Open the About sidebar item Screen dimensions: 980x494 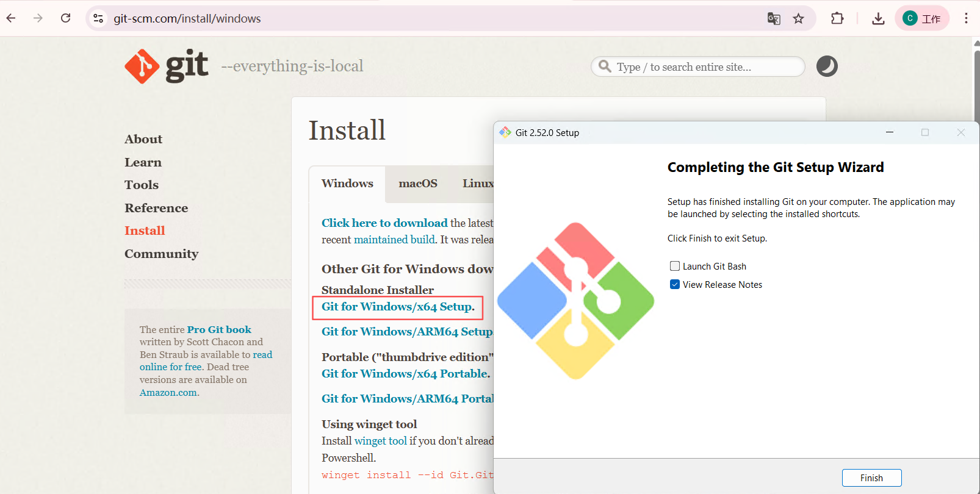pyautogui.click(x=143, y=139)
